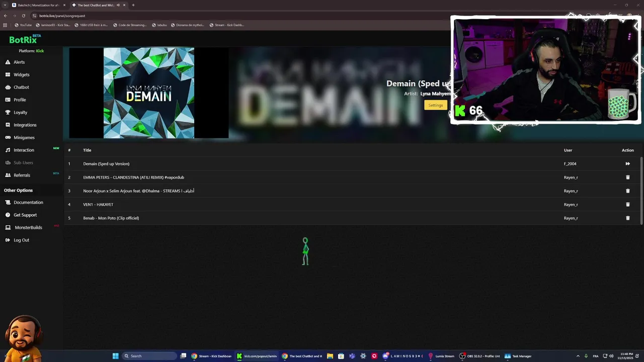Screen dimensions: 644x362
Task: Go to the Chatbot section
Action: [21, 87]
